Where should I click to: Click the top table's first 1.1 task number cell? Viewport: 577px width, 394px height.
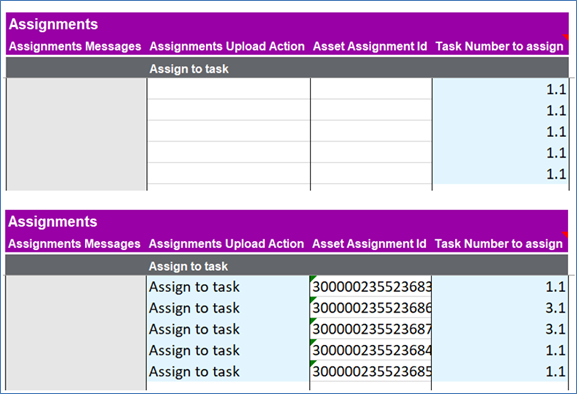pyautogui.click(x=500, y=89)
